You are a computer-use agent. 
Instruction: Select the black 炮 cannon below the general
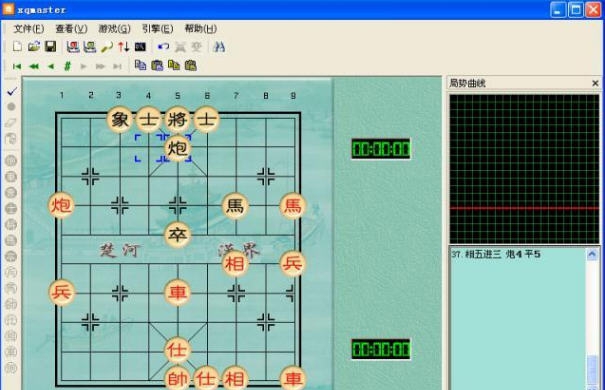177,148
